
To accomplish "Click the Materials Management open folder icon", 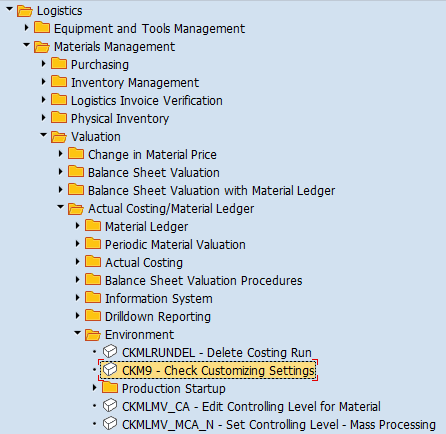I will pyautogui.click(x=42, y=47).
